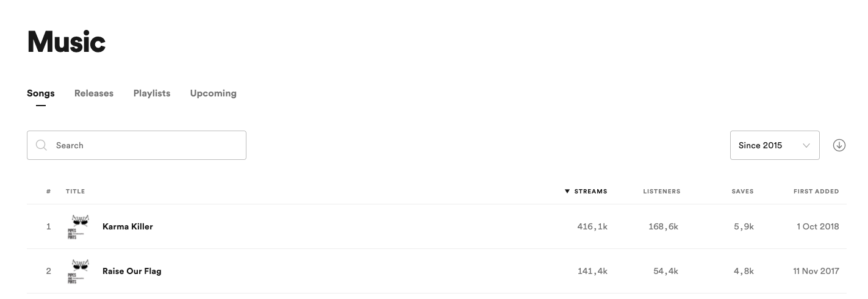The height and width of the screenshot is (299, 868).
Task: Sort by the First Added column header
Action: click(x=816, y=192)
